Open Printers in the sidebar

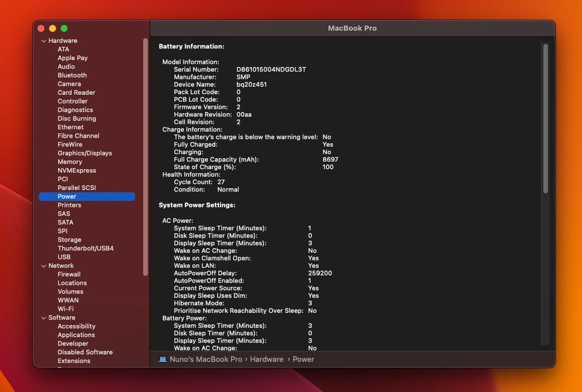pyautogui.click(x=69, y=205)
